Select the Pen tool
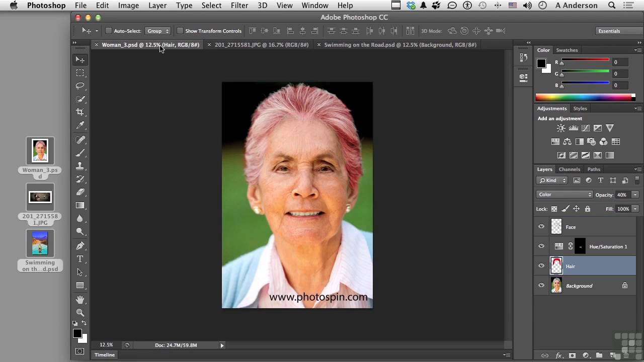 coord(80,246)
